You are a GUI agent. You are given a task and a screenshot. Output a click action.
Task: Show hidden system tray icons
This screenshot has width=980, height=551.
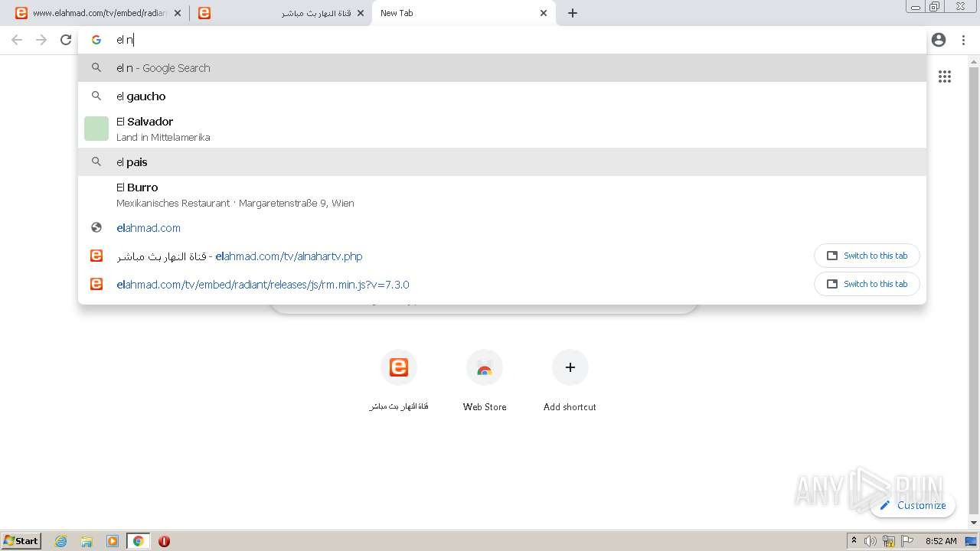(854, 540)
